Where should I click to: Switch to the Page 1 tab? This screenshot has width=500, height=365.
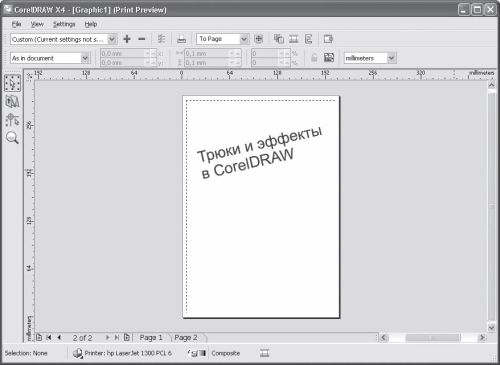click(x=151, y=338)
